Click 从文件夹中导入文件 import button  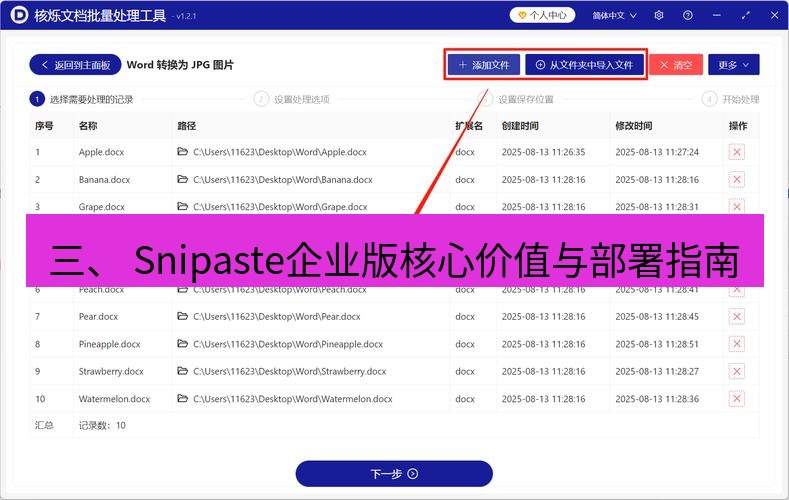pos(584,65)
